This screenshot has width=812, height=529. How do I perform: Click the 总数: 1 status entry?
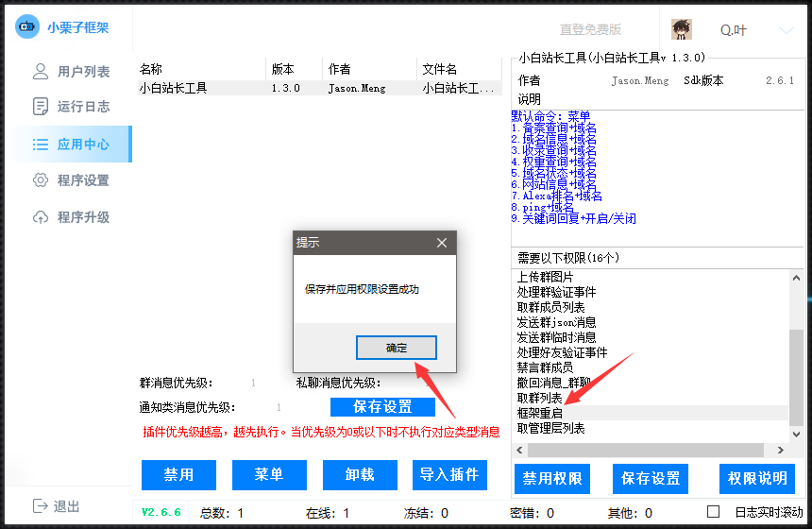pos(222,513)
